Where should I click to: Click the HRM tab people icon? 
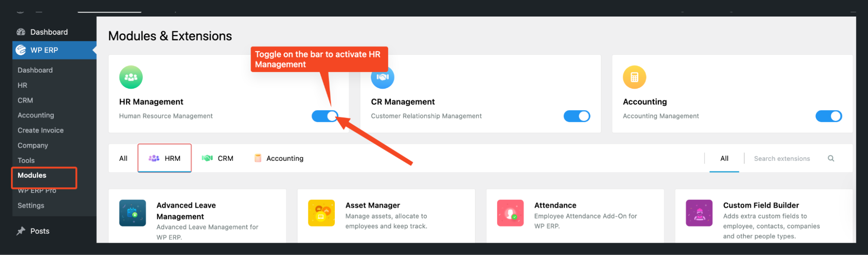154,159
